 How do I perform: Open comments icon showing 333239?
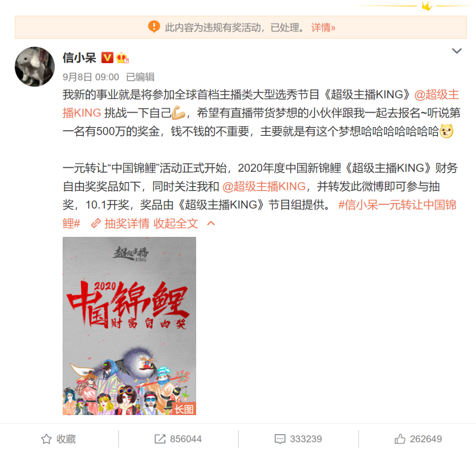click(x=298, y=439)
